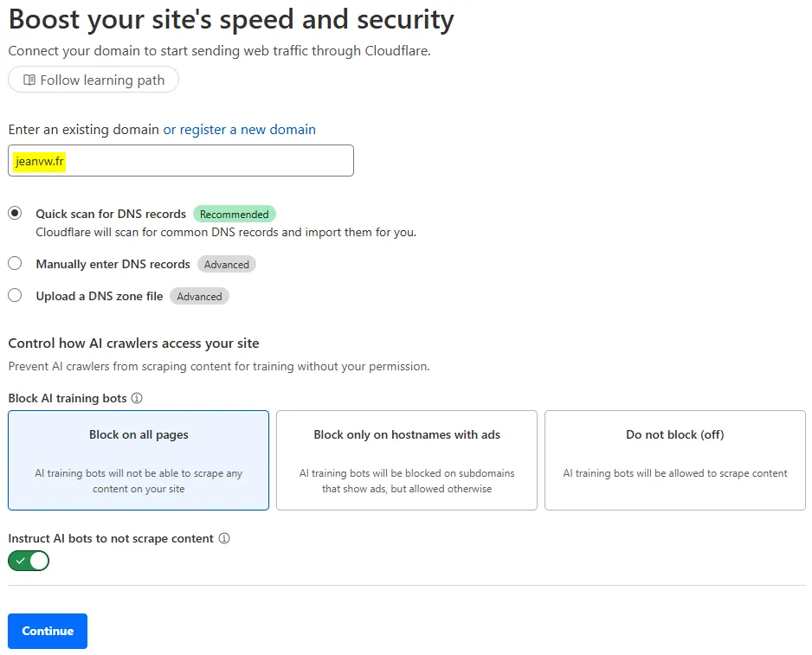Click the Continue button
The image size is (812, 655).
[x=48, y=631]
